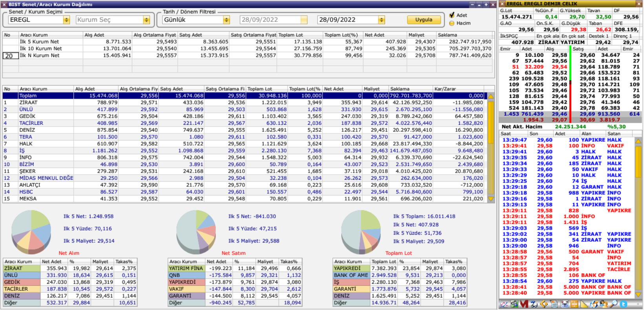Select the HSBC broker row
The height and width of the screenshot is (310, 644).
tap(244, 192)
